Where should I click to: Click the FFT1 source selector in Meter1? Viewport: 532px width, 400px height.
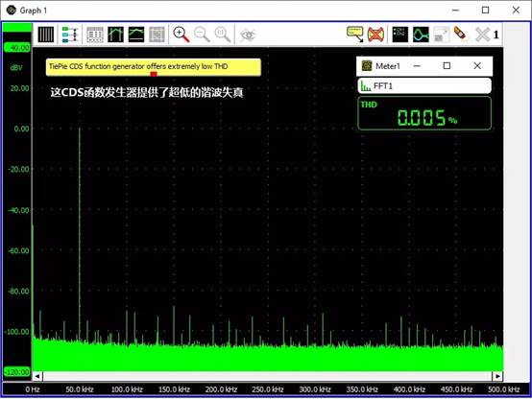click(424, 85)
